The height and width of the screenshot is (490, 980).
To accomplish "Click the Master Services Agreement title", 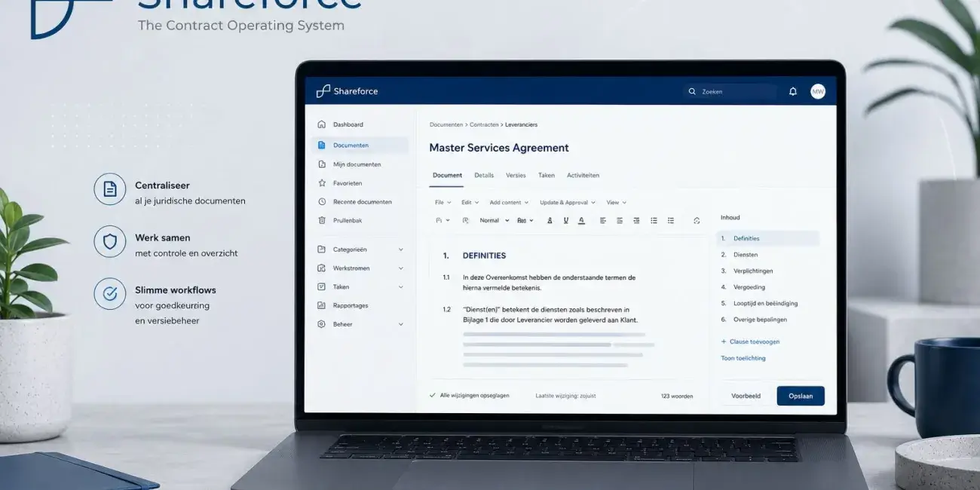I will (499, 148).
